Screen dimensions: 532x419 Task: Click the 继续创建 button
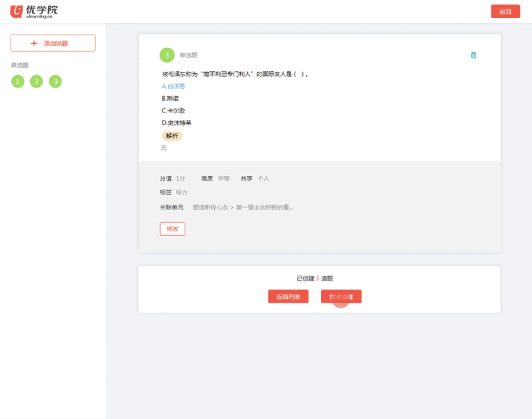coord(341,296)
